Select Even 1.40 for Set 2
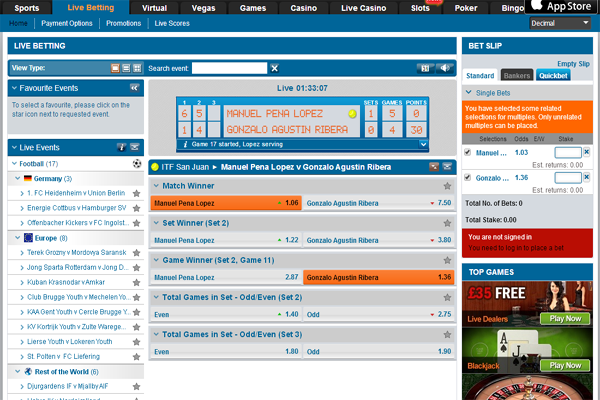Viewport: 600px width, 400px height. coord(226,314)
